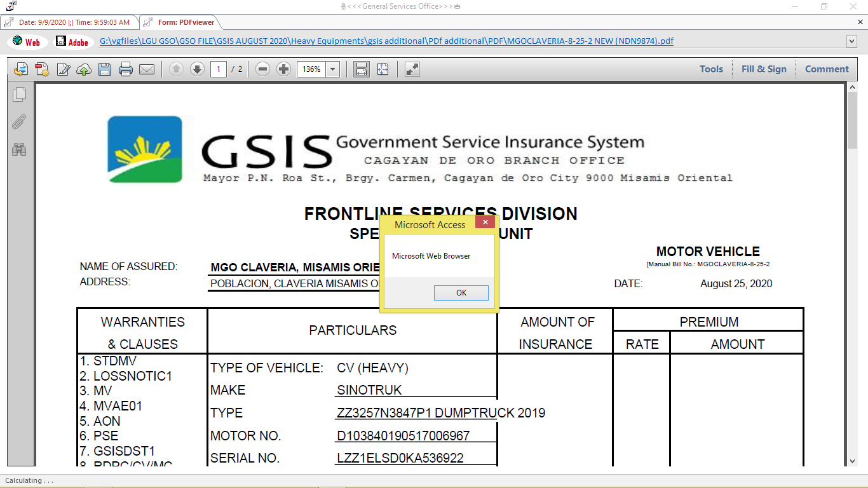The height and width of the screenshot is (488, 868).
Task: Click the '1. STDMV' warranty entry
Action: point(108,361)
